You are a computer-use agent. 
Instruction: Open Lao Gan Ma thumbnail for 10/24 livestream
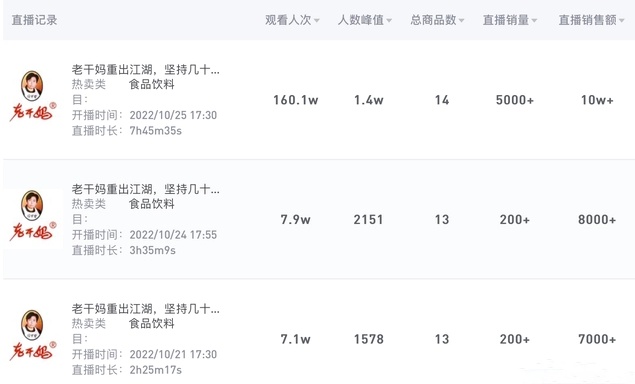click(x=33, y=216)
